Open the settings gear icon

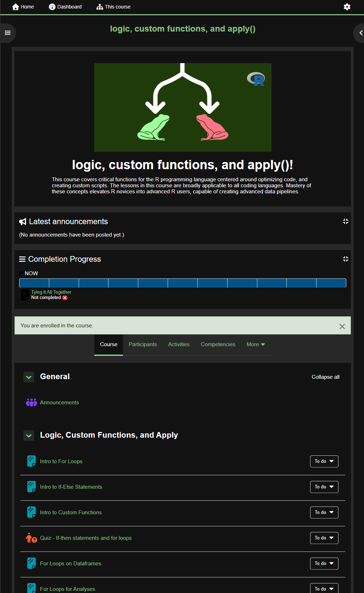click(x=347, y=7)
